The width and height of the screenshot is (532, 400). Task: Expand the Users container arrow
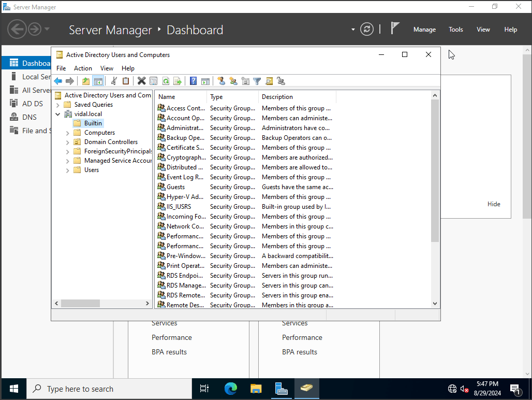tap(67, 170)
